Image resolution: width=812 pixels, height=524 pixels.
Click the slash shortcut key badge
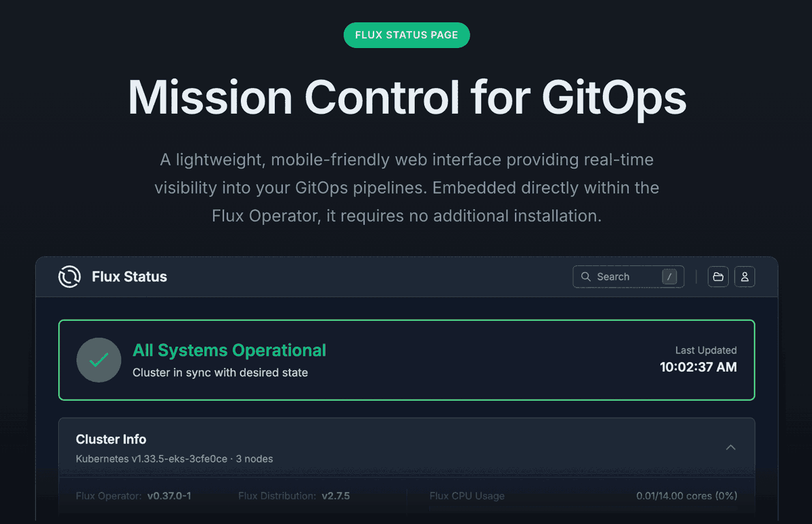click(669, 277)
